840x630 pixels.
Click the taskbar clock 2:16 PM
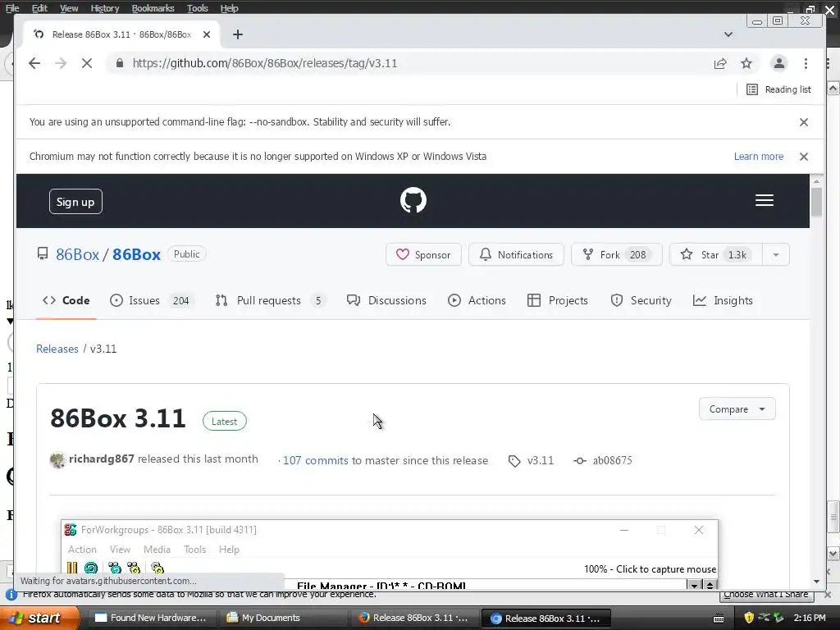(810, 618)
